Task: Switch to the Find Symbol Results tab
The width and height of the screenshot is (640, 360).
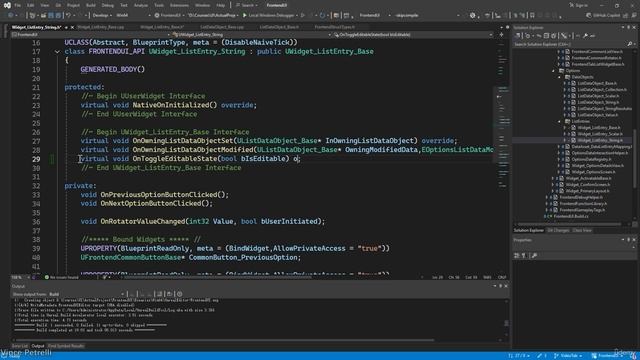Action: click(x=66, y=346)
